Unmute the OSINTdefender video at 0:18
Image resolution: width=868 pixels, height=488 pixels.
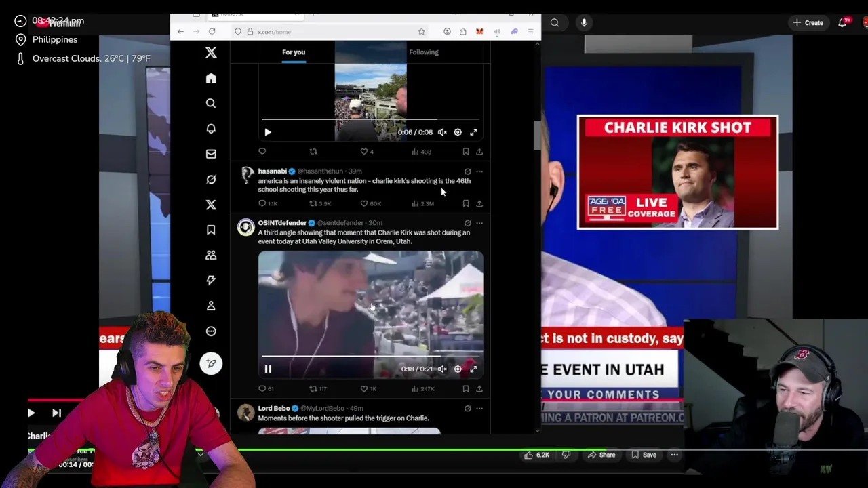tap(442, 369)
